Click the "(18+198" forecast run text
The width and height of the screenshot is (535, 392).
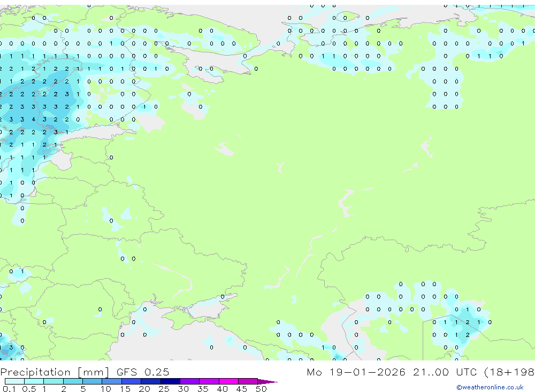point(509,372)
